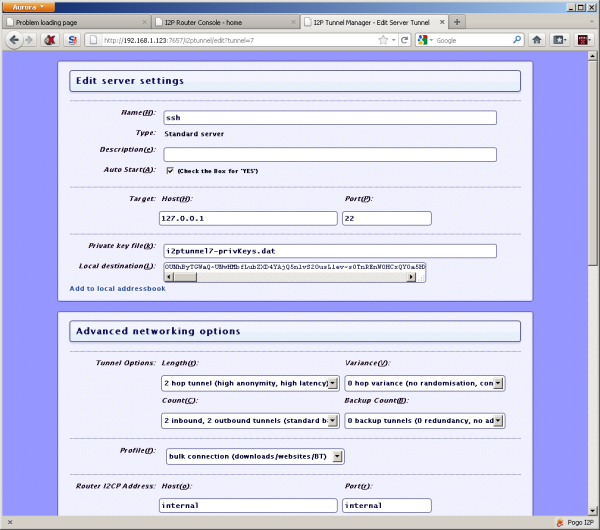Click the page scrollbar down arrow
Viewport: 600px width, 530px height.
592,510
